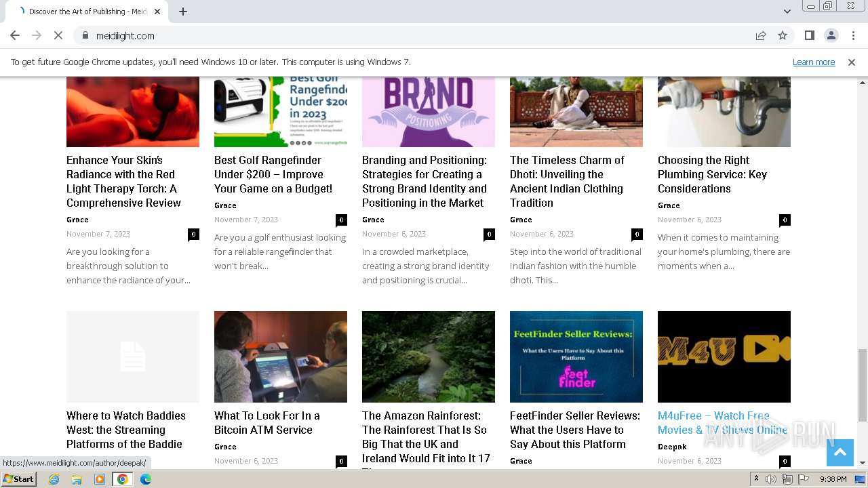The height and width of the screenshot is (488, 868).
Task: Launch Internet Explorer from the taskbar
Action: 54,479
